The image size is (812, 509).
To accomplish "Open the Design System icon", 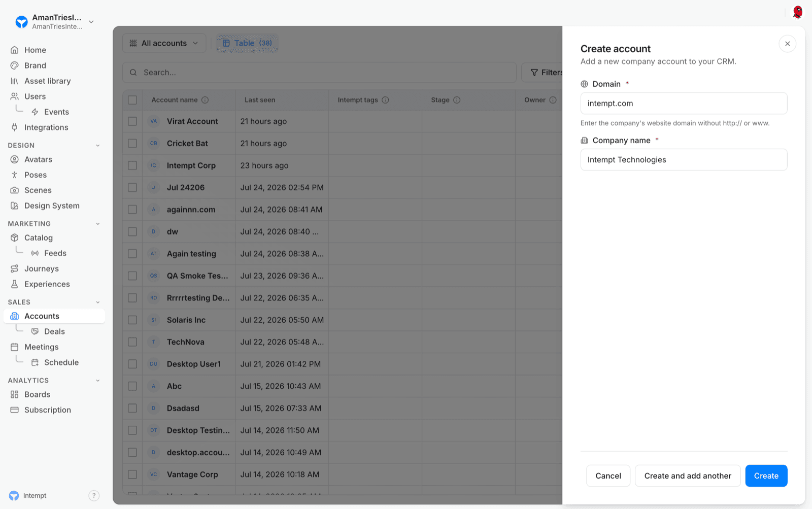I will 15,206.
